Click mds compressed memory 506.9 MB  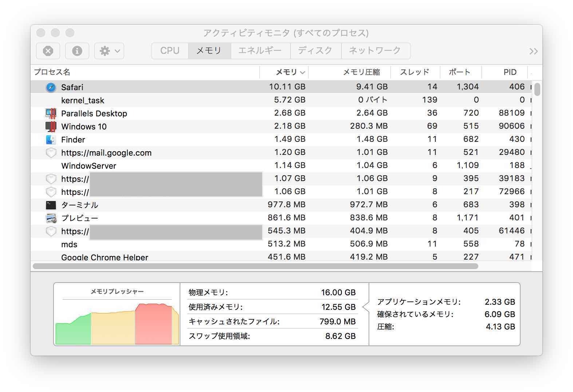(369, 244)
